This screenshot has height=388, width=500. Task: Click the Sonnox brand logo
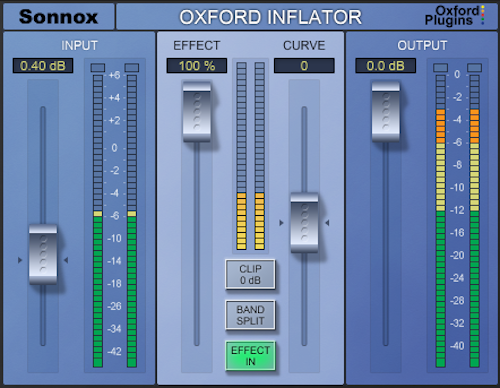(x=58, y=17)
